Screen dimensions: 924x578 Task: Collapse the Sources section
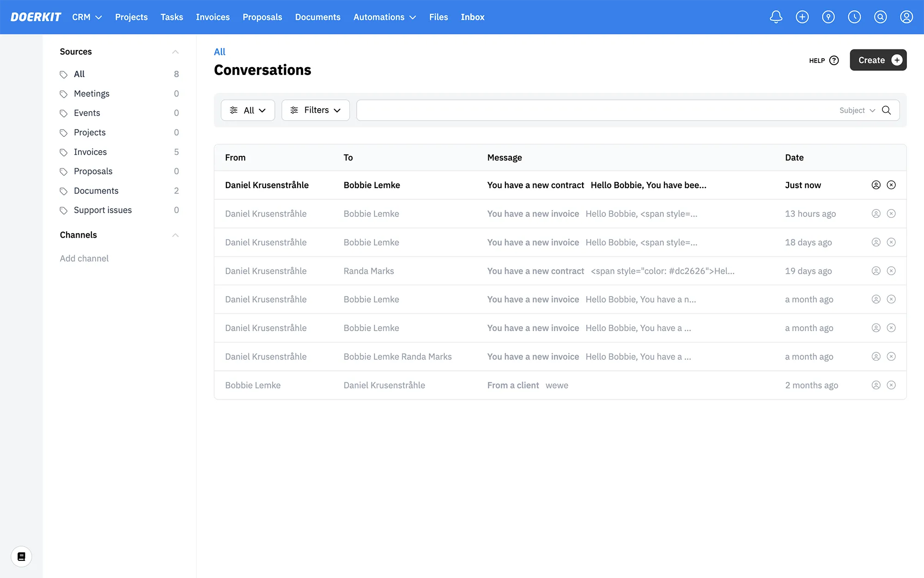coord(175,52)
